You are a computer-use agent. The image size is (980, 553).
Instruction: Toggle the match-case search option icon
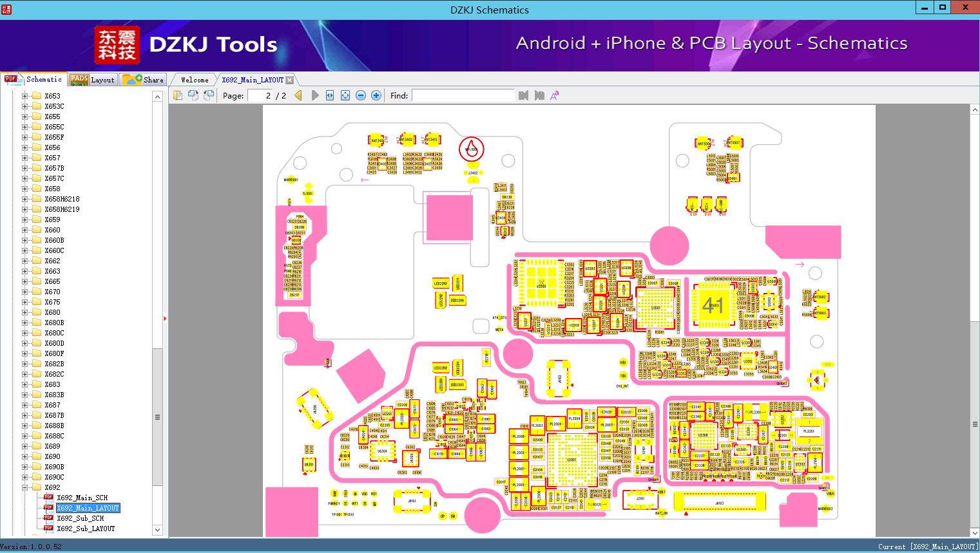click(554, 95)
